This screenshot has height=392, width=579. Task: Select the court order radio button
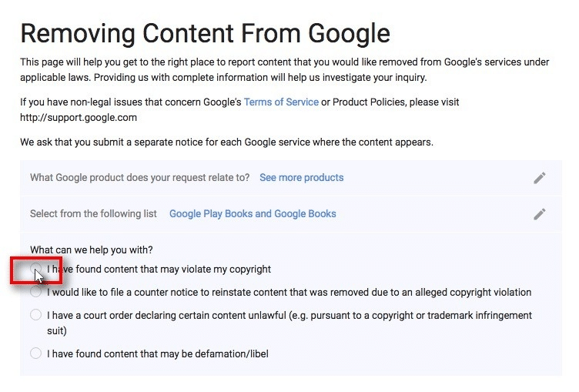(36, 315)
